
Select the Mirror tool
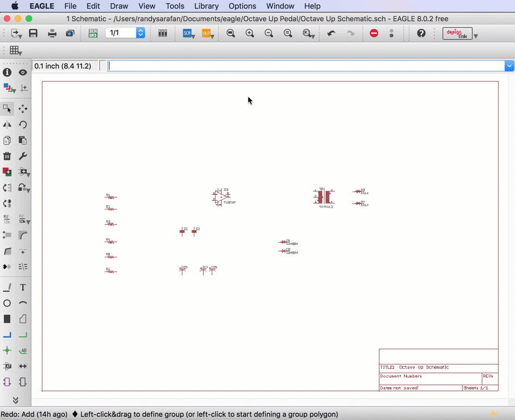(7, 125)
